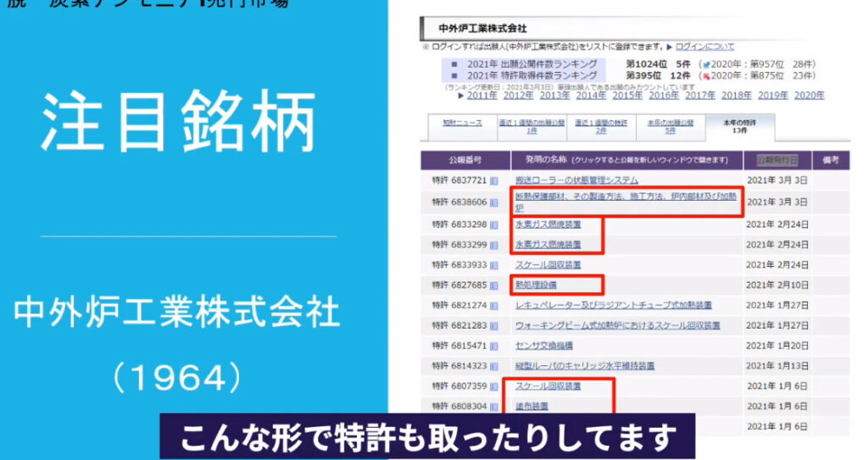
Task: Open document icon beside 特許 6807359
Action: (494, 387)
